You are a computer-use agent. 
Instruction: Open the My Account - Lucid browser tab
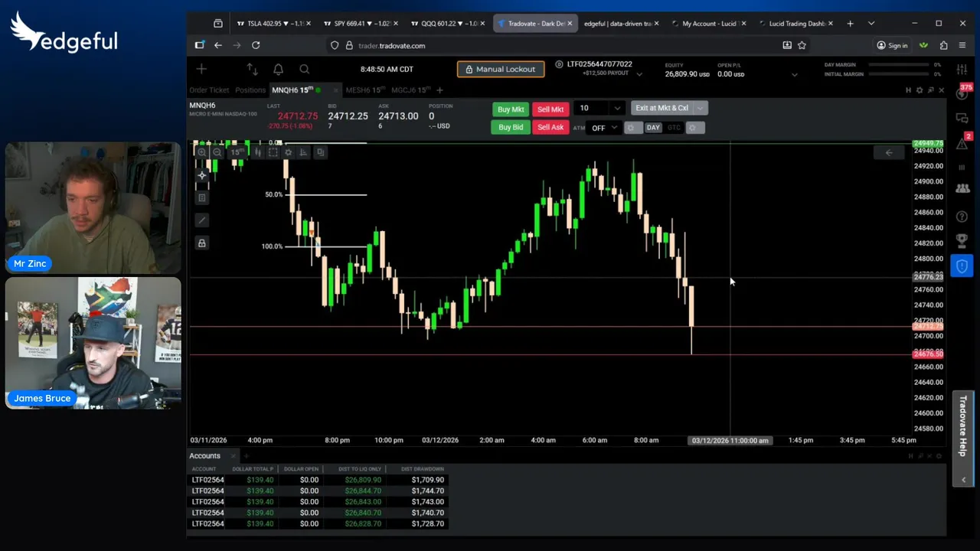[x=708, y=24]
